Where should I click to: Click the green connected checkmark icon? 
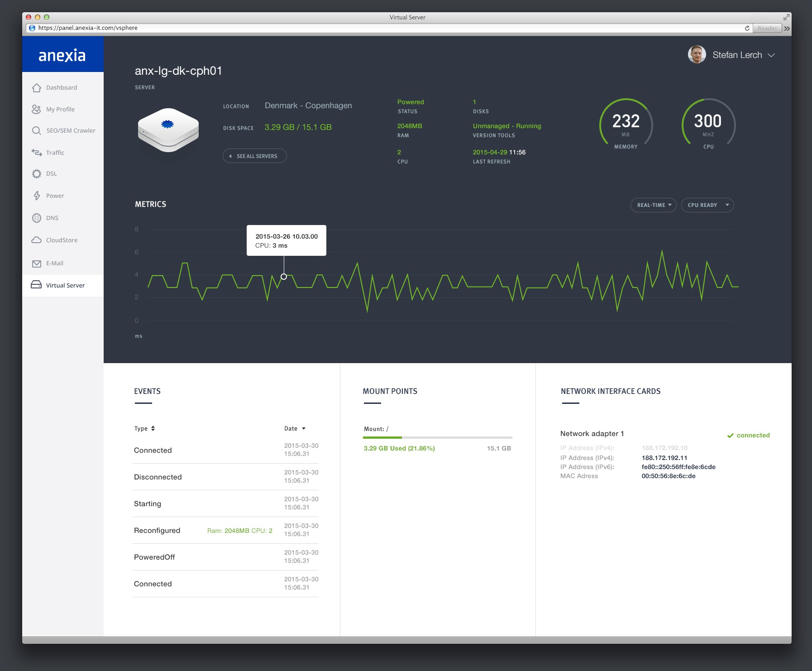[x=730, y=436]
